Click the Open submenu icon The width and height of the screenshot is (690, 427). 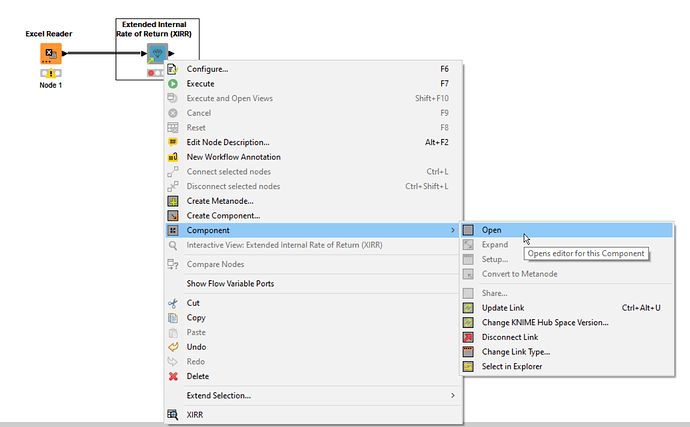tap(468, 230)
